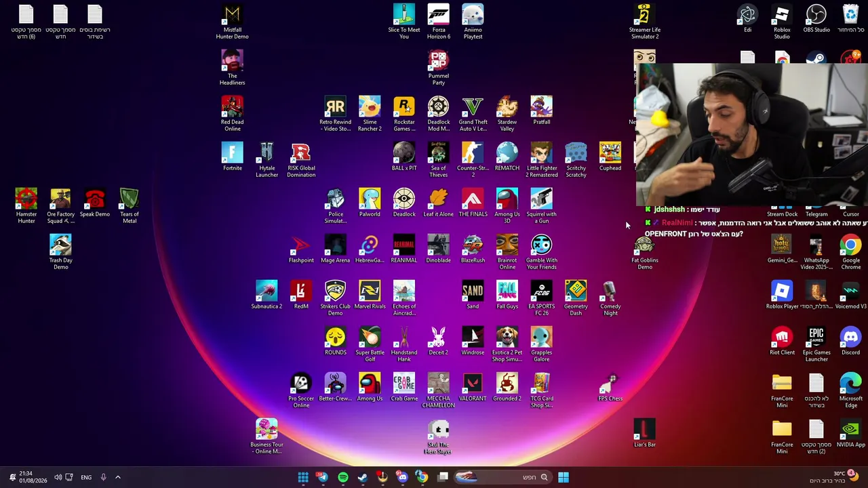Open Steam from the taskbar

coord(362,477)
